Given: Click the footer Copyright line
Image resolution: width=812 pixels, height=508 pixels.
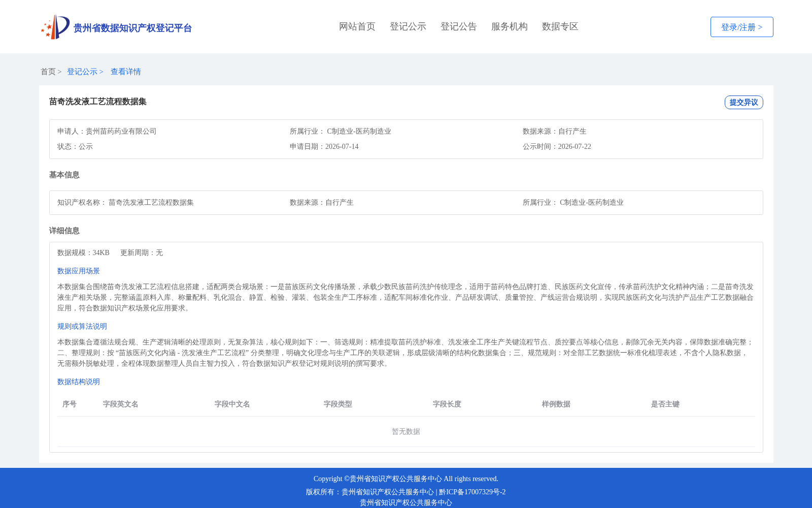Looking at the screenshot, I should tap(406, 479).
